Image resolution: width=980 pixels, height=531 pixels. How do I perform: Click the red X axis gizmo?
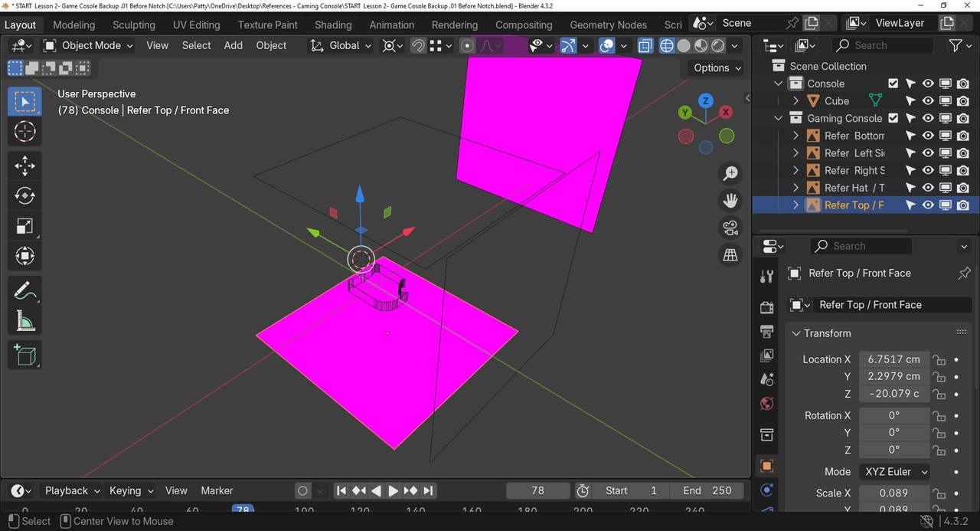[x=726, y=112]
